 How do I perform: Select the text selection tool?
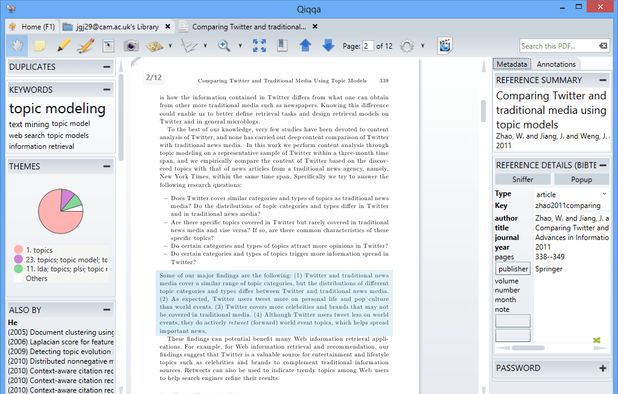pyautogui.click(x=108, y=46)
